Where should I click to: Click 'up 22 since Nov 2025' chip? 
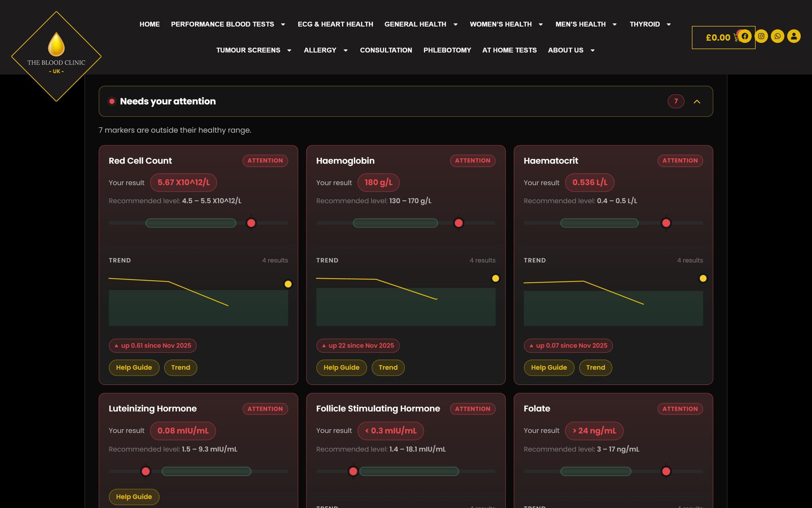(358, 346)
